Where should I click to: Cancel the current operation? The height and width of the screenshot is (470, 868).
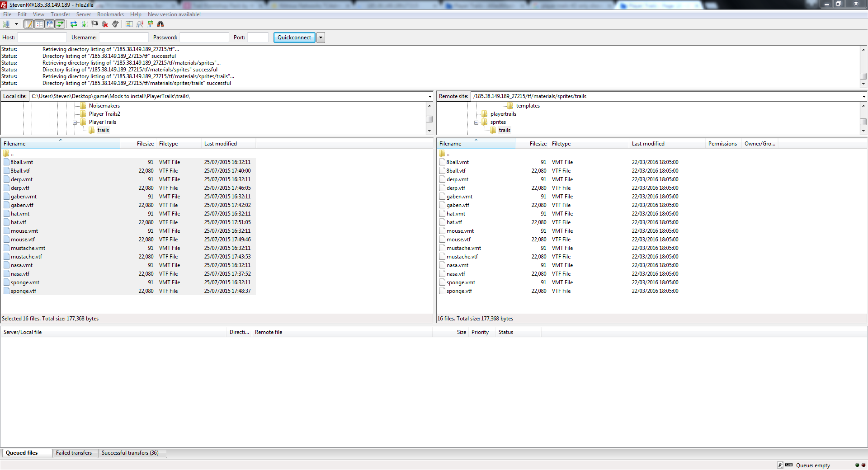[94, 24]
